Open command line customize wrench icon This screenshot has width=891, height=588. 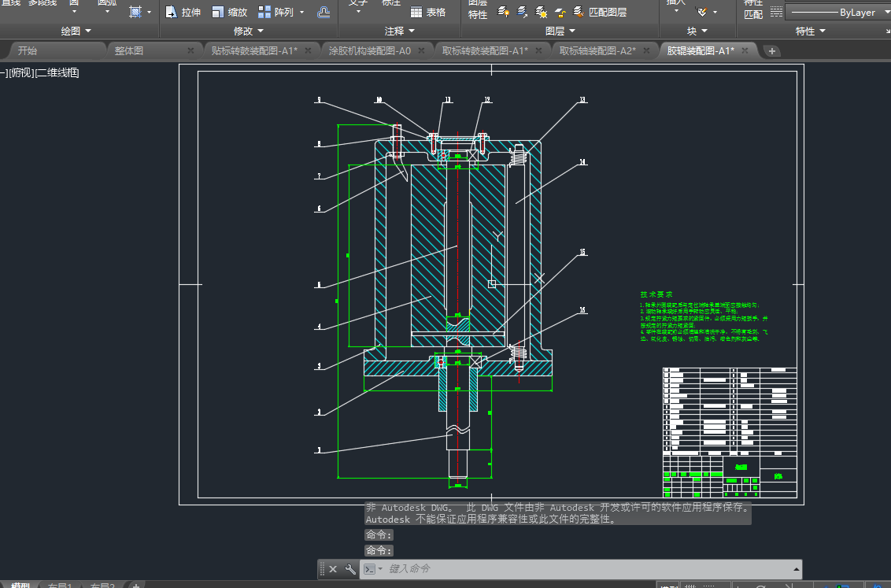pyautogui.click(x=350, y=568)
